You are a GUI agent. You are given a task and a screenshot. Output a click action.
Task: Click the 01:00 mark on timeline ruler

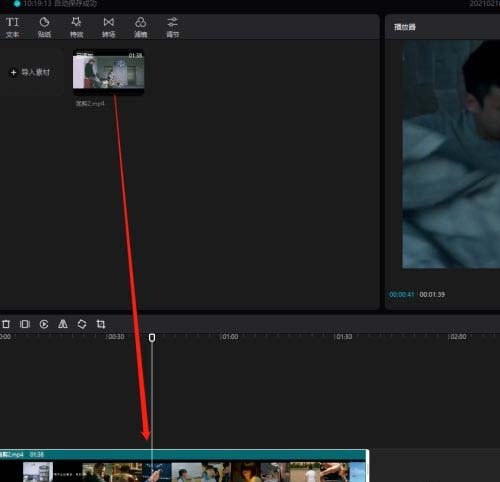(x=230, y=337)
